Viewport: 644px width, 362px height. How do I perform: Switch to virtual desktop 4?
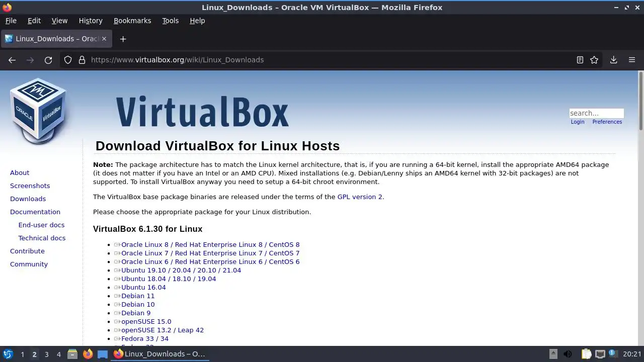[58, 354]
